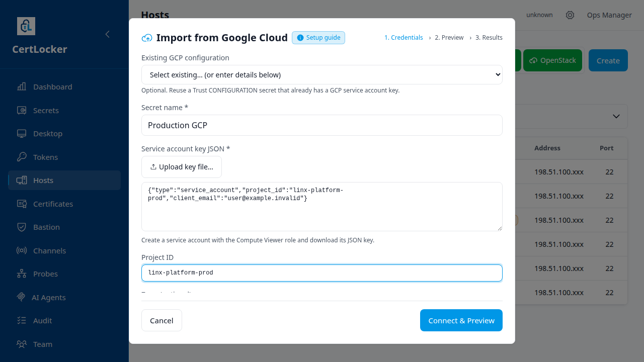Open the Channels broadcast icon
This screenshot has width=644, height=362.
[x=22, y=250]
